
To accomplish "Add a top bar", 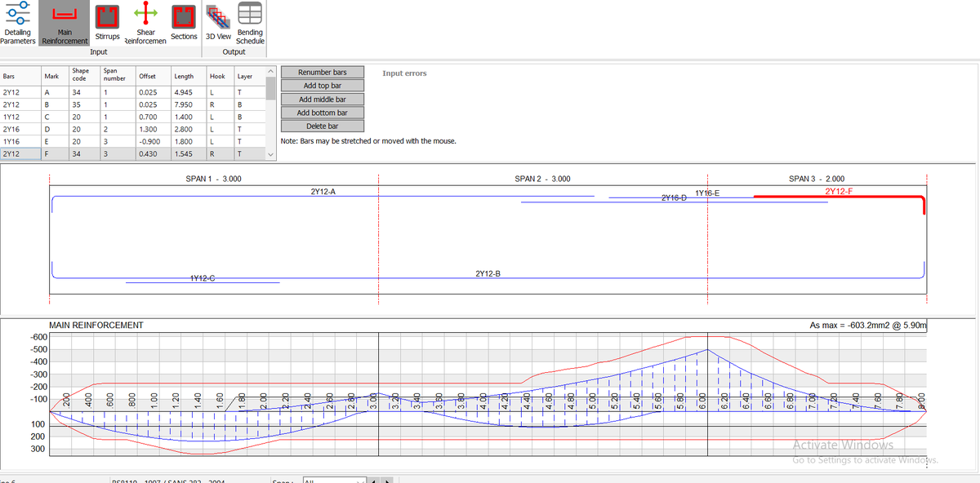I will click(322, 86).
